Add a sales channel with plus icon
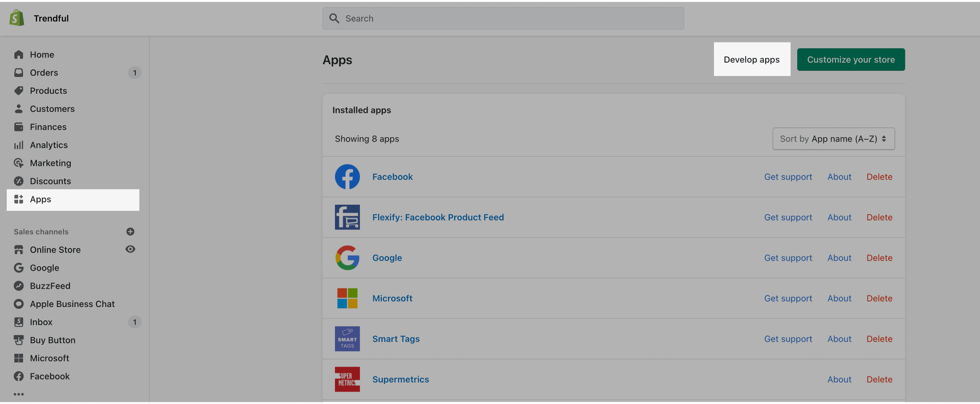 click(x=130, y=232)
